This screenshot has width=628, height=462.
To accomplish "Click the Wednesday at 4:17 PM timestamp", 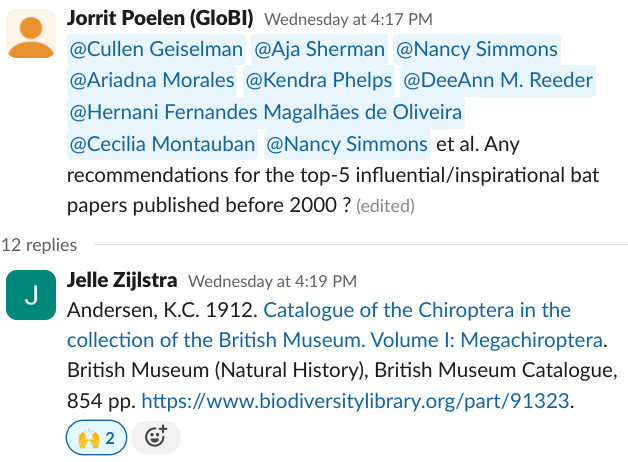I will pyautogui.click(x=348, y=18).
